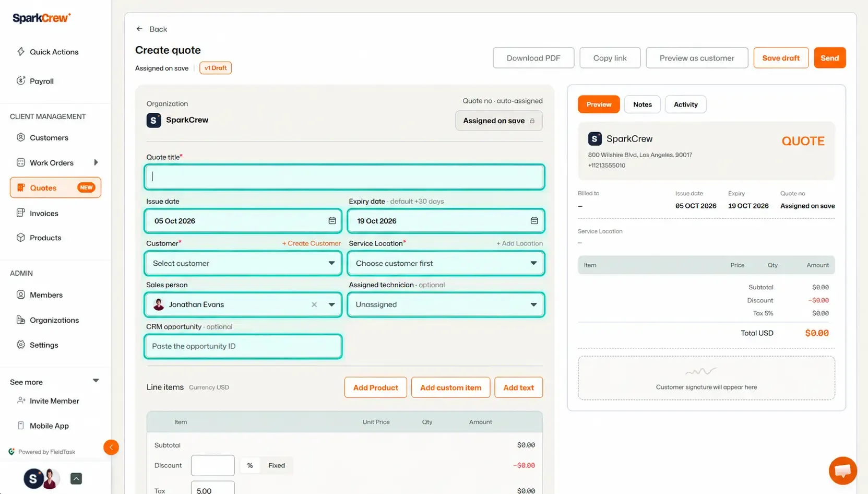868x494 pixels.
Task: Click the Organizations building icon
Action: tap(21, 320)
